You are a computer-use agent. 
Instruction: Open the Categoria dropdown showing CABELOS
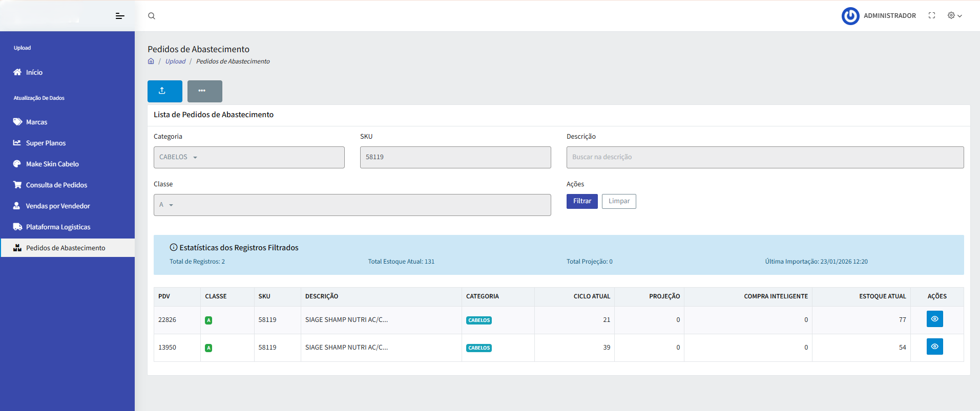[249, 157]
